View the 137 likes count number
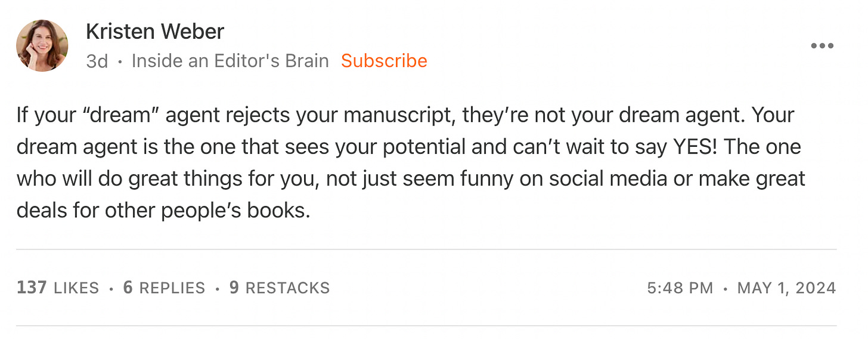The height and width of the screenshot is (339, 868). 32,288
